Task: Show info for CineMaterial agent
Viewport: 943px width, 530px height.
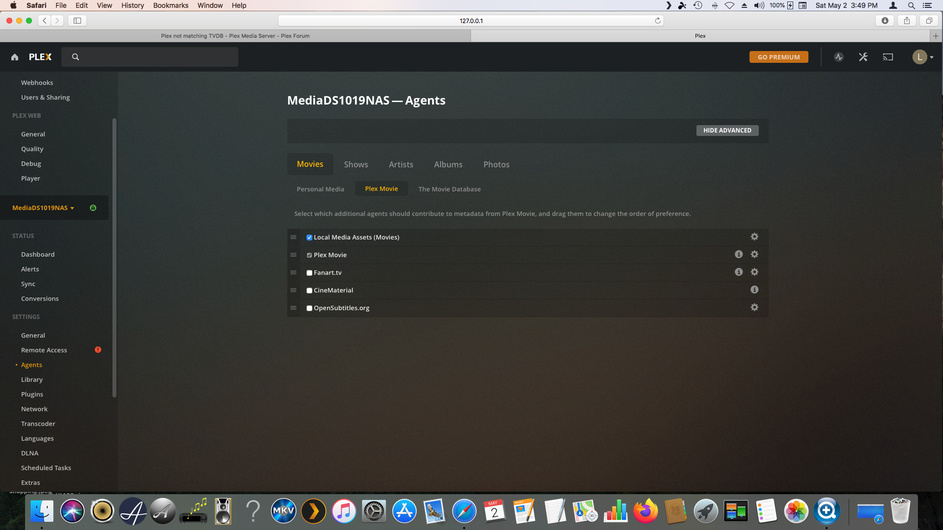Action: pos(754,289)
